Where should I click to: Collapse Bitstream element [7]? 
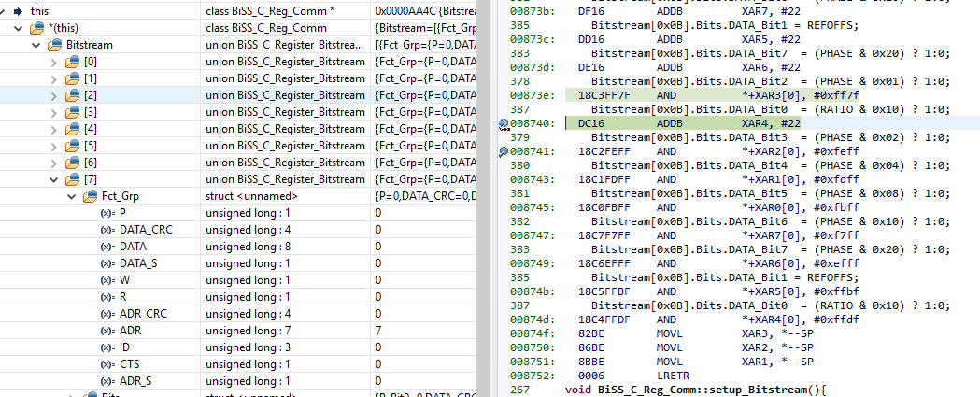click(54, 179)
